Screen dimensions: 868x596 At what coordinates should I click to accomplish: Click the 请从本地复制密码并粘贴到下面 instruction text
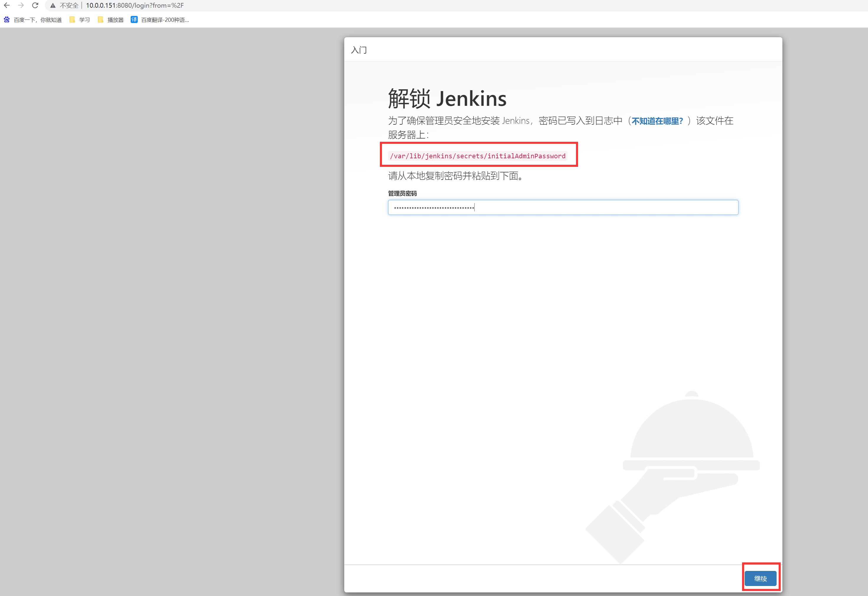[x=456, y=175]
